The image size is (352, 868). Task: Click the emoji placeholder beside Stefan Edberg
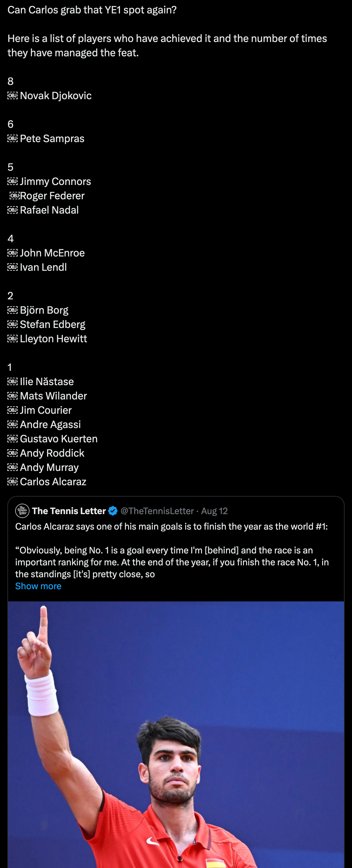13,324
